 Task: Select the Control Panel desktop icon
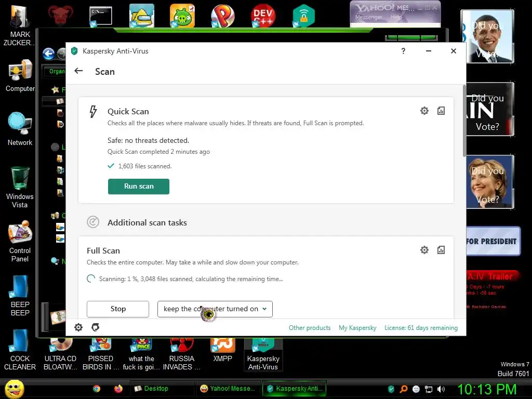click(20, 241)
